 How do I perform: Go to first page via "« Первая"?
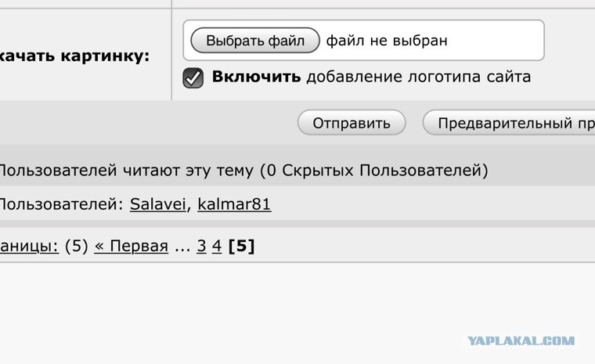[132, 246]
